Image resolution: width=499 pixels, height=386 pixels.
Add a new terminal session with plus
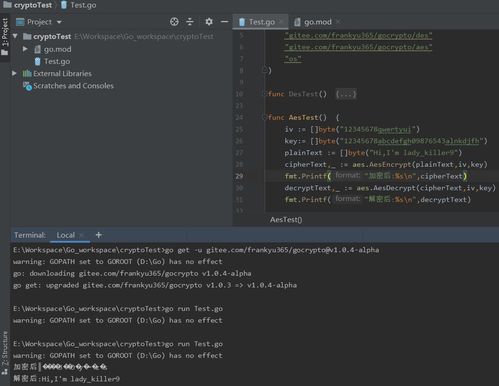pos(98,235)
